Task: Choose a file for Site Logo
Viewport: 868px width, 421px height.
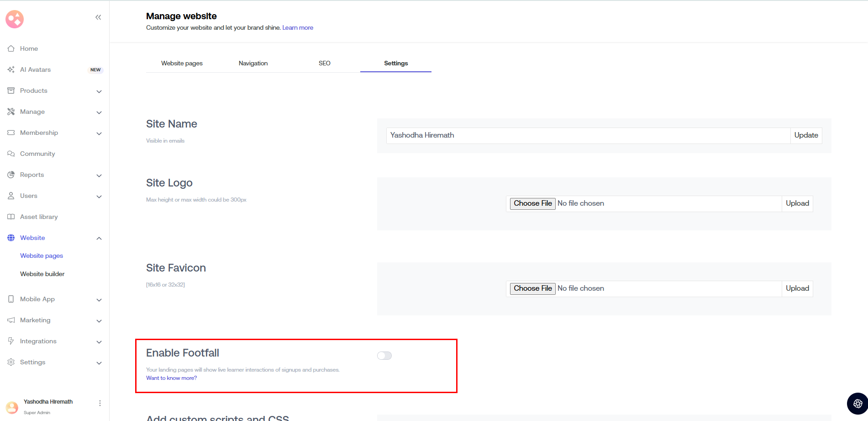Action: [532, 203]
